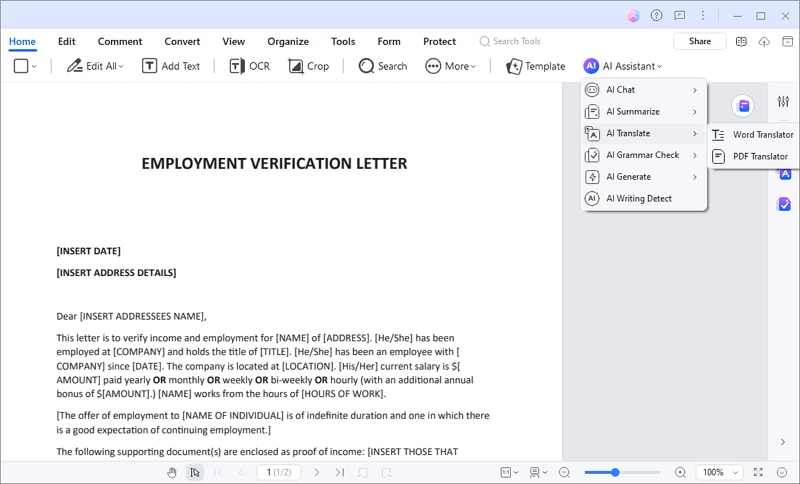Click the Share button
800x484 pixels.
[x=699, y=41]
